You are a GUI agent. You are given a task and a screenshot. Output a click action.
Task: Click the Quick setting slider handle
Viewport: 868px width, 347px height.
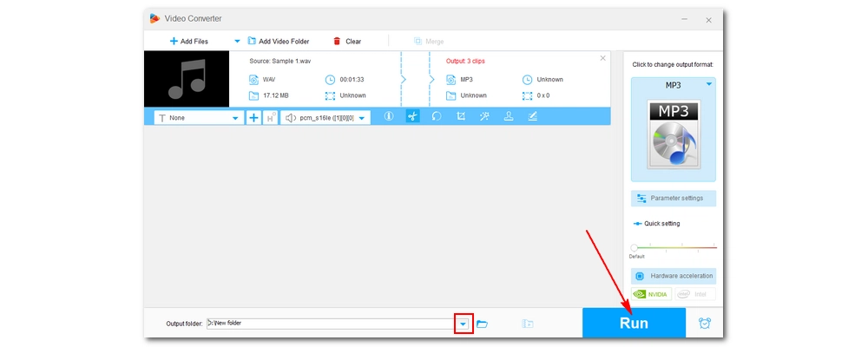tap(635, 247)
